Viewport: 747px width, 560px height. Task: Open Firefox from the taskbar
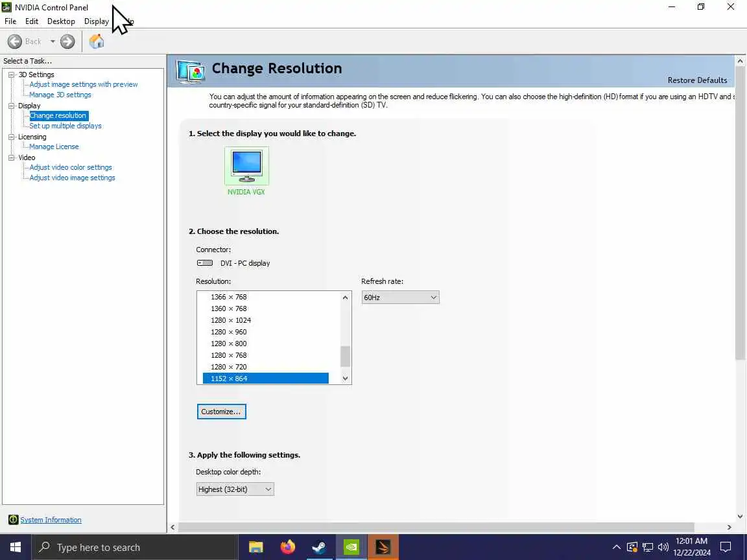288,547
